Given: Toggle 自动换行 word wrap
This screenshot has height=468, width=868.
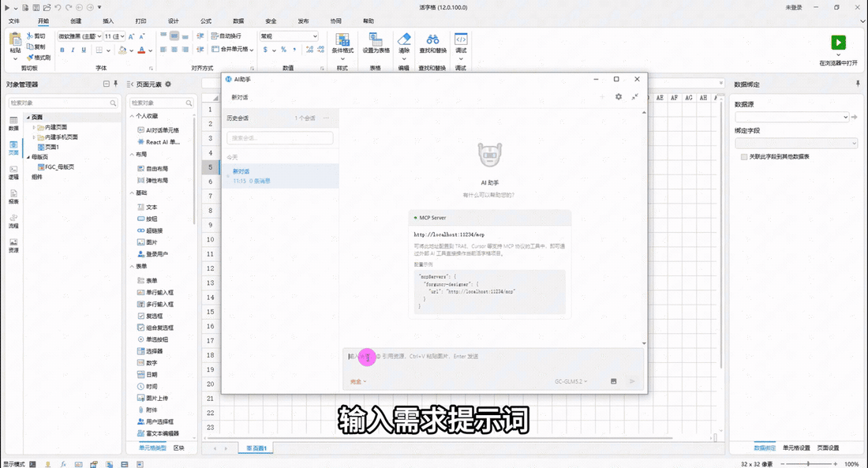Looking at the screenshot, I should 227,36.
